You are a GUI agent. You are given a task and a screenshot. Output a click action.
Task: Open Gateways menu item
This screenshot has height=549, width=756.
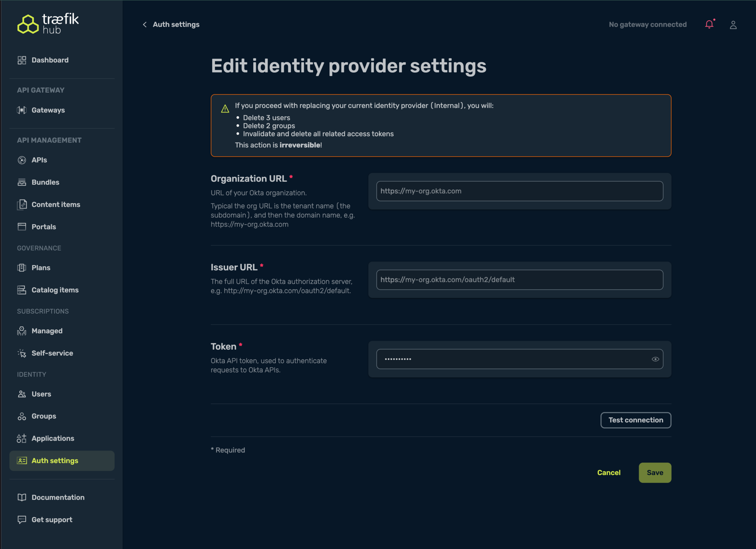62,110
